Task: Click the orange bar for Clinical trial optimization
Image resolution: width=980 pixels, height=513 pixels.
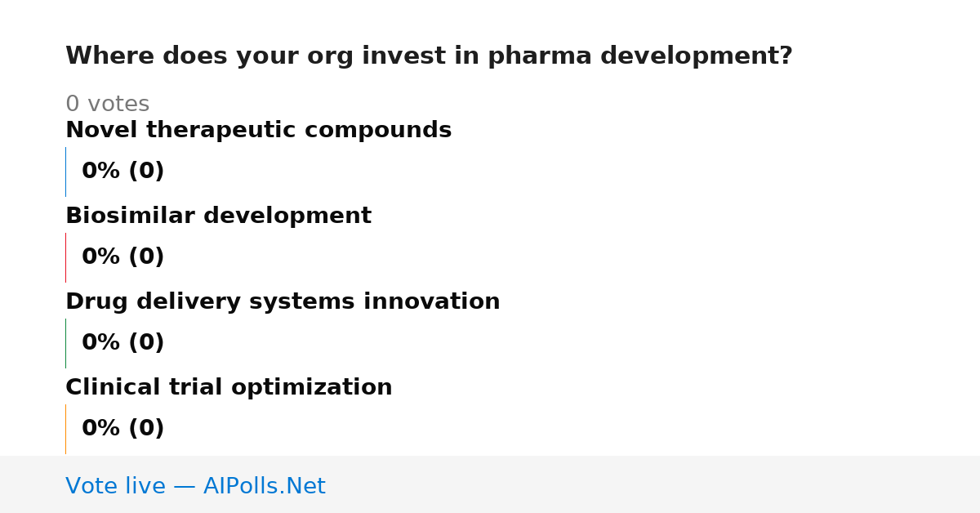Action: (66, 429)
